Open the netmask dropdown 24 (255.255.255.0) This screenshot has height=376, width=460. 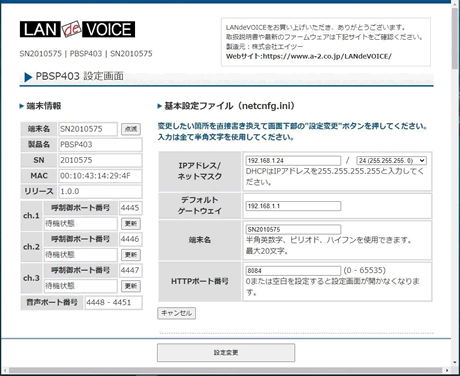392,161
